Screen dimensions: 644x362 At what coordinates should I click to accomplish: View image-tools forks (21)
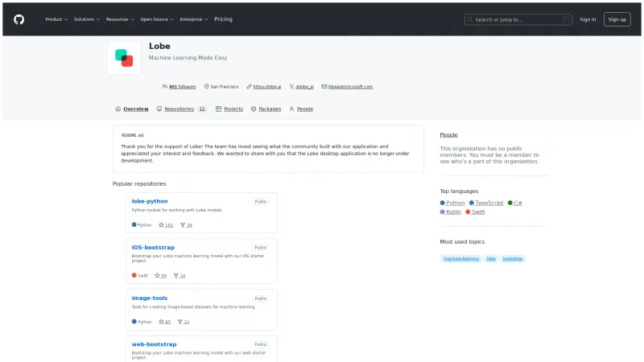pyautogui.click(x=184, y=322)
